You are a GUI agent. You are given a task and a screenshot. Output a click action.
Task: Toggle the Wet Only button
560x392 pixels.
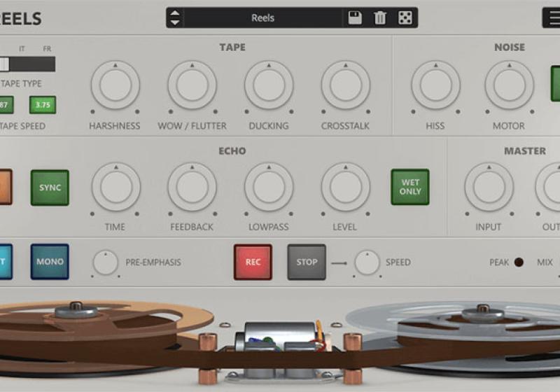(410, 187)
